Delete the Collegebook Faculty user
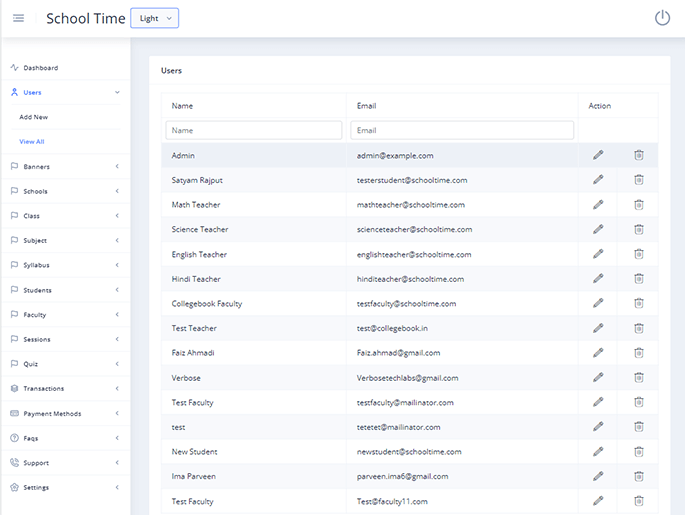Image resolution: width=685 pixels, height=515 pixels. click(639, 303)
